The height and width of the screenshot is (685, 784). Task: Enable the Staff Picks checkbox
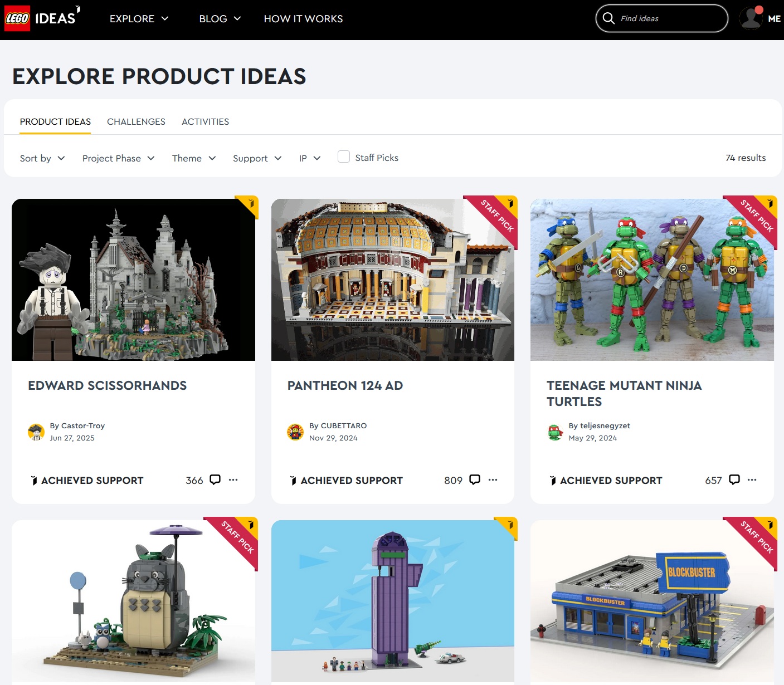tap(344, 157)
